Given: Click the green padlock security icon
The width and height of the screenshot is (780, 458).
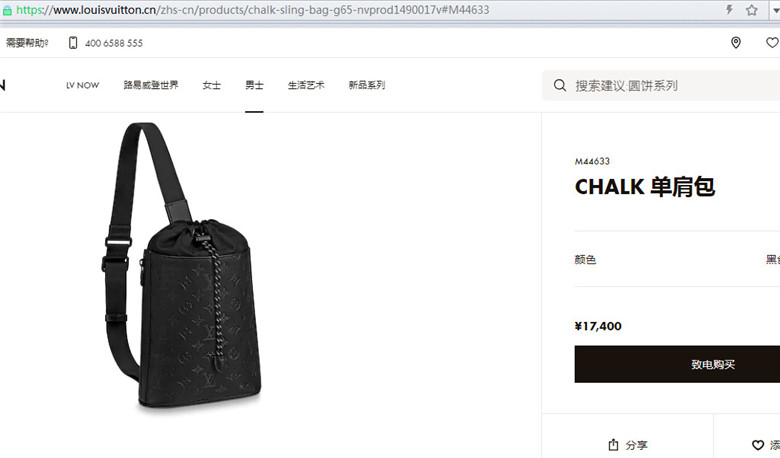Looking at the screenshot, I should coord(7,10).
